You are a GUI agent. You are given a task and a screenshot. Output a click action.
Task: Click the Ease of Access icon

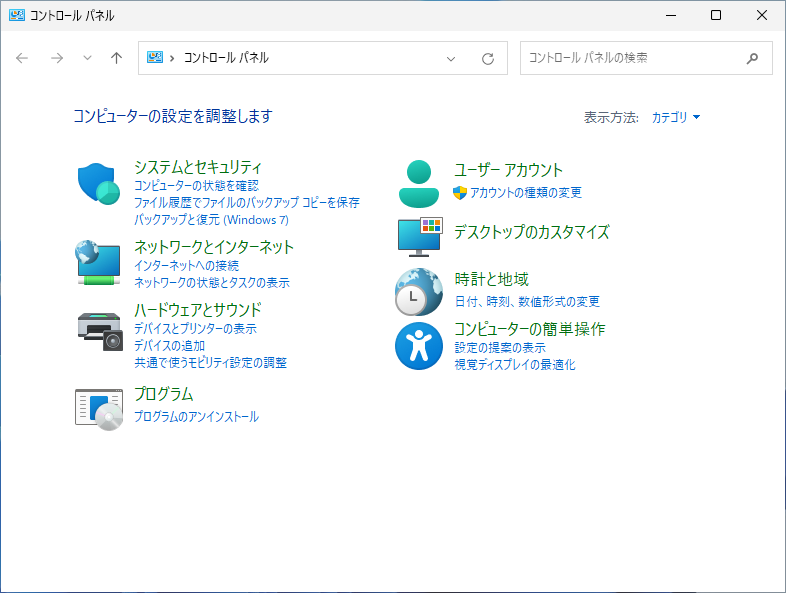coord(419,346)
